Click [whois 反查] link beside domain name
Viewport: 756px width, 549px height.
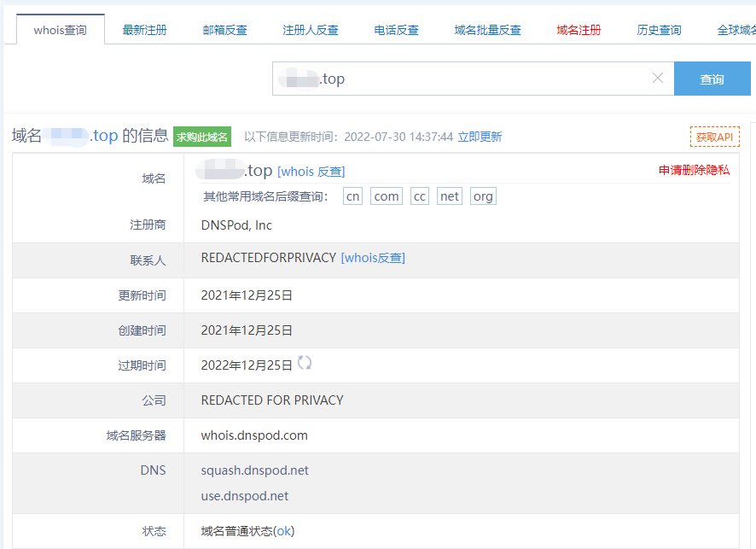pyautogui.click(x=311, y=172)
